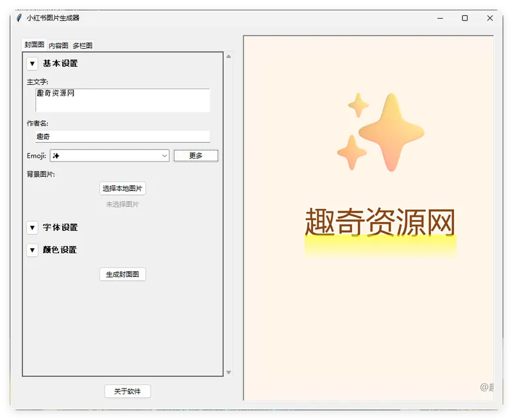Click the sparkle emoji in preview
513x420 pixels.
click(x=381, y=132)
